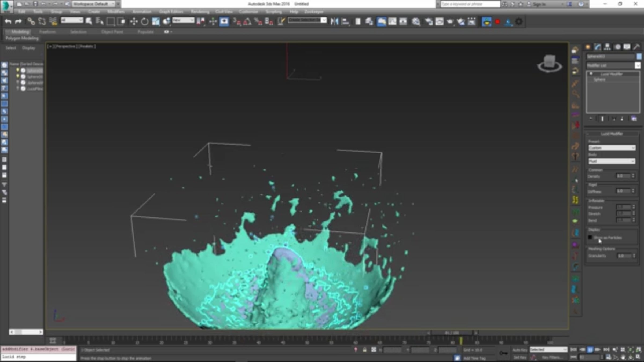
Task: Open the Modifiers menu
Action: (116, 12)
